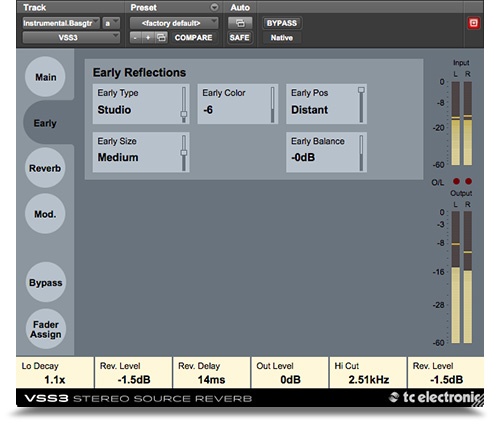Select previous preset with minus button
The width and height of the screenshot is (500, 427).
tap(135, 37)
